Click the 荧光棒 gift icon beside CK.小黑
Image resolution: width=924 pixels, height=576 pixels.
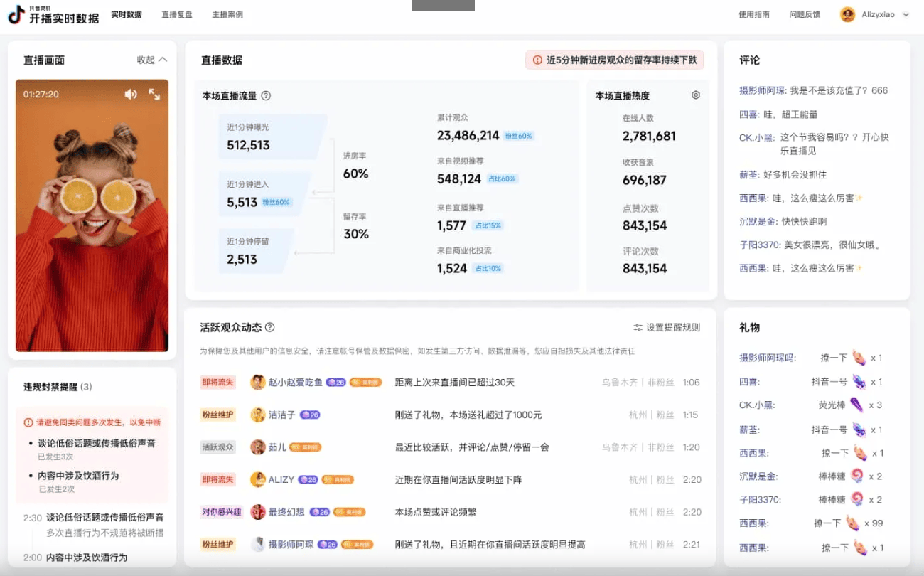coord(856,405)
